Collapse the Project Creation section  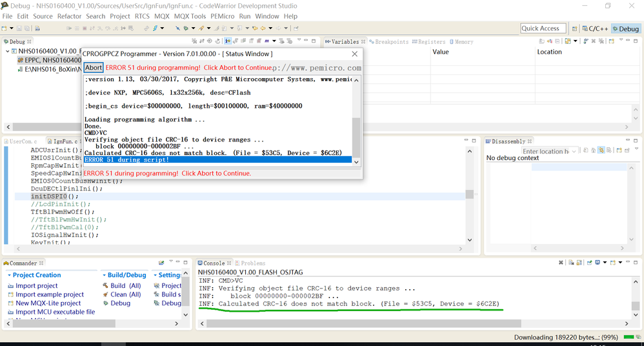coord(9,275)
